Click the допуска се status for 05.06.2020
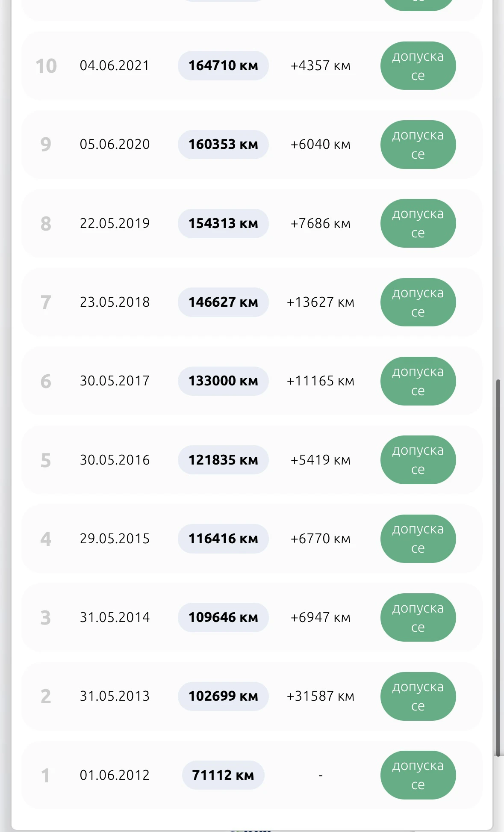The height and width of the screenshot is (832, 504). 418,145
